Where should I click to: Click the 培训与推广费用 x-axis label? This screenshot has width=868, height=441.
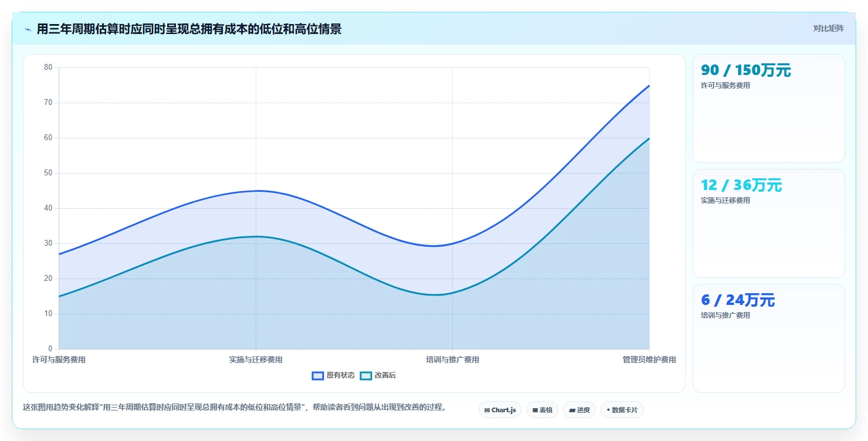point(452,359)
